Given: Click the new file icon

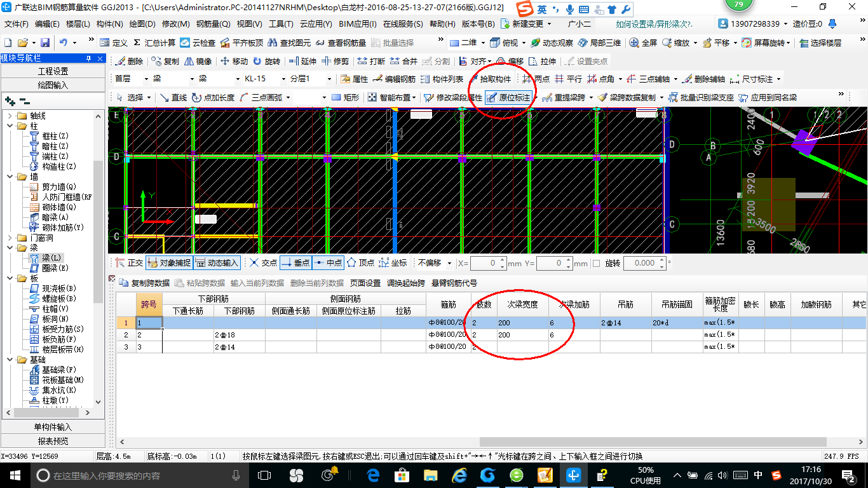Looking at the screenshot, I should (8, 43).
